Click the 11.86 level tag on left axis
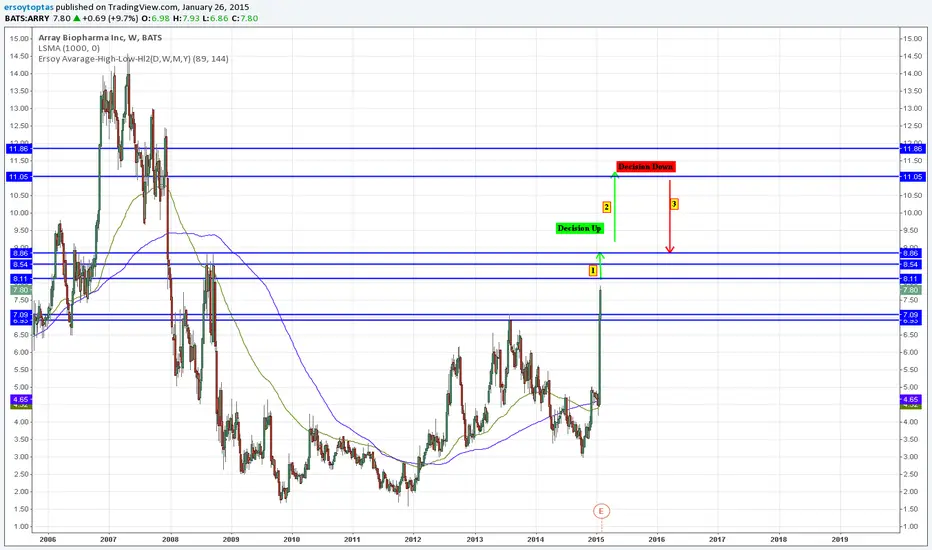The height and width of the screenshot is (550, 932). (18, 149)
